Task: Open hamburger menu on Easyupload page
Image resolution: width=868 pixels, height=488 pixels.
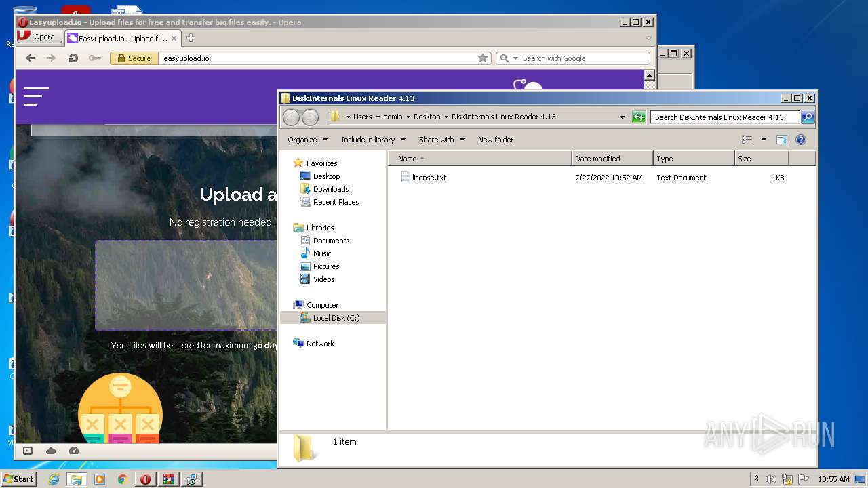Action: coord(37,96)
